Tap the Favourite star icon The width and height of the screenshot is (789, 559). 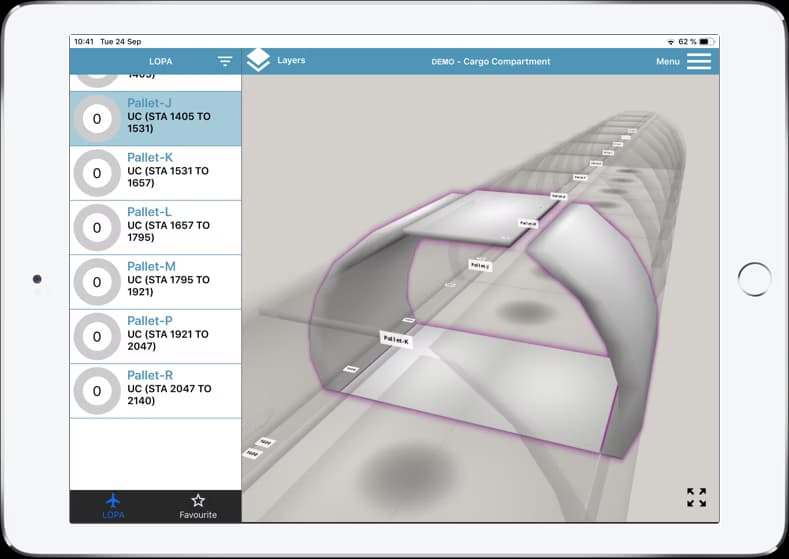coord(198,500)
